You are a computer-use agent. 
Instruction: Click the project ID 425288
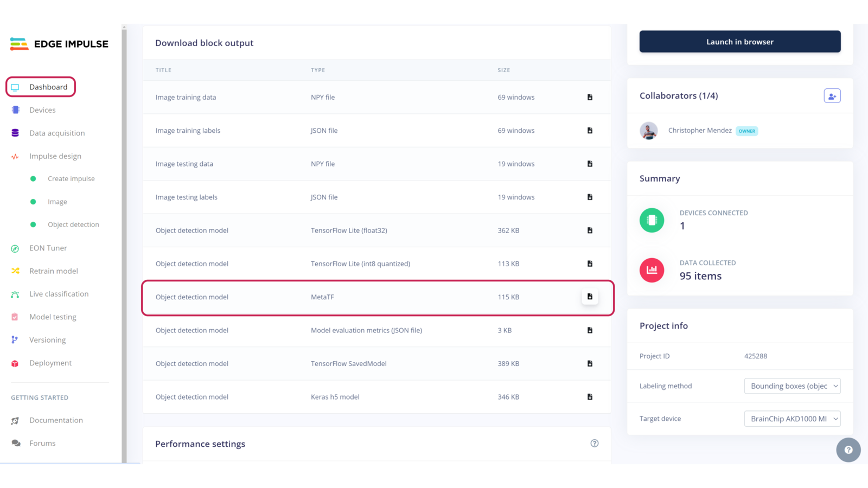coord(756,356)
